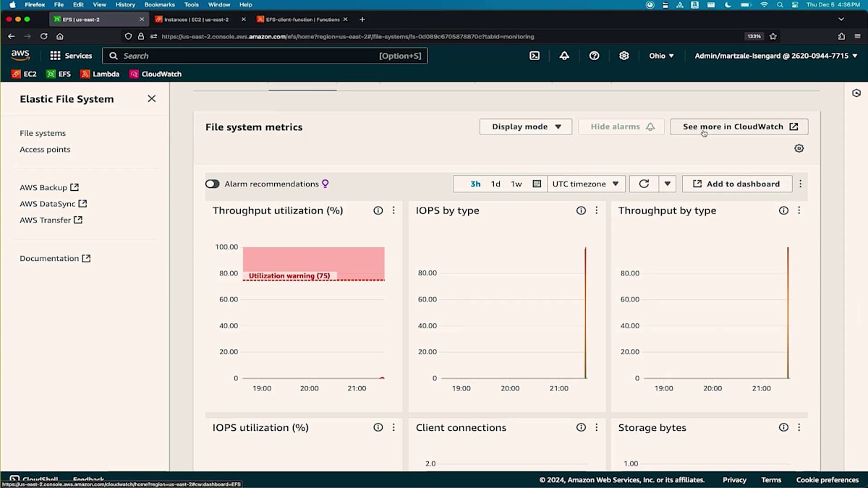The image size is (868, 488).
Task: Open the CloudWatch favorites bar shortcut
Action: 156,74
